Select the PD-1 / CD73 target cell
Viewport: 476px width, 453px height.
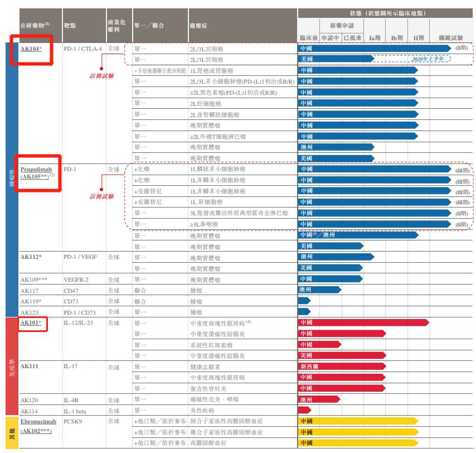(80, 312)
